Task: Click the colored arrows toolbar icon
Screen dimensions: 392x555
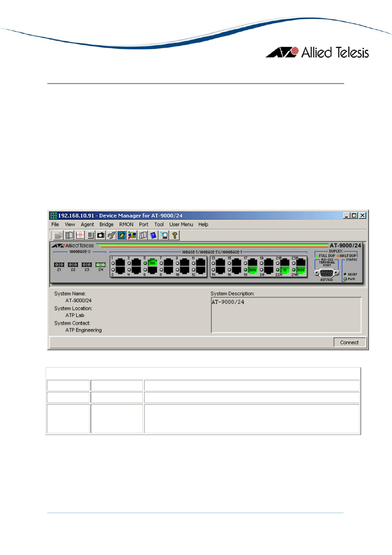Action: (x=132, y=235)
